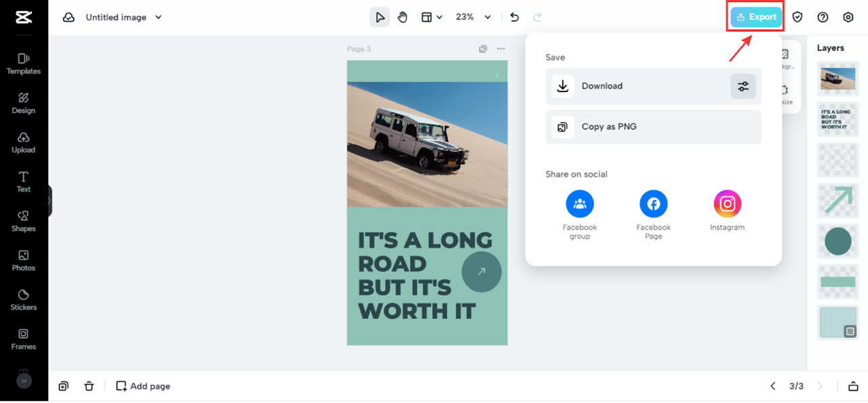Open the settings hexagon icon
868x403 pixels.
point(848,17)
